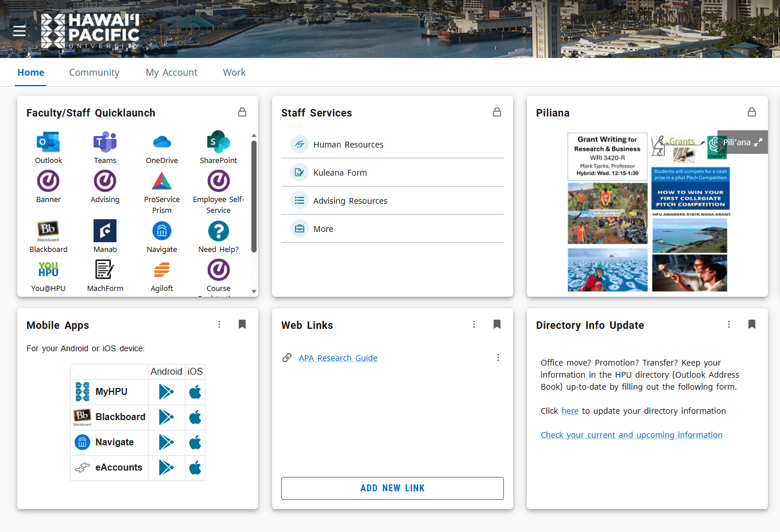Switch to the My Account tab

(172, 72)
